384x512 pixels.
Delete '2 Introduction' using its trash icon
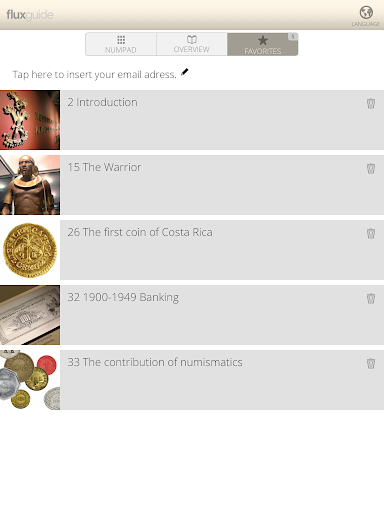click(371, 103)
